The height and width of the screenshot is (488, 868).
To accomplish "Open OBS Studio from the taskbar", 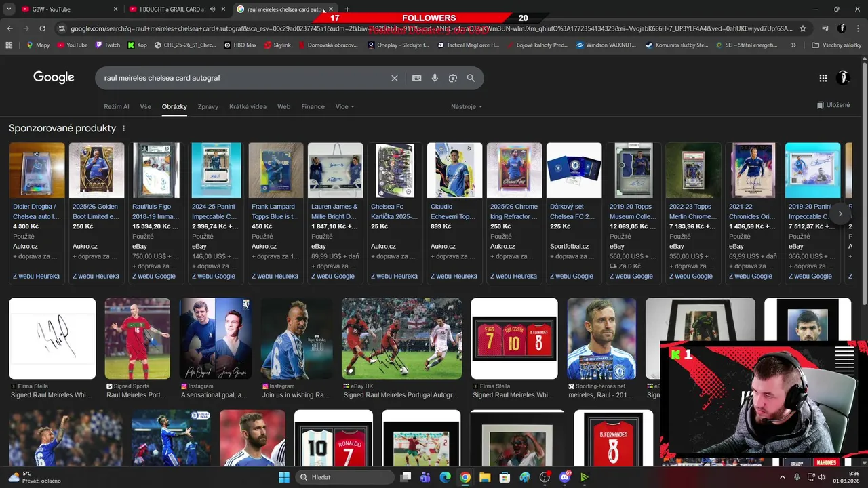I will tap(545, 477).
